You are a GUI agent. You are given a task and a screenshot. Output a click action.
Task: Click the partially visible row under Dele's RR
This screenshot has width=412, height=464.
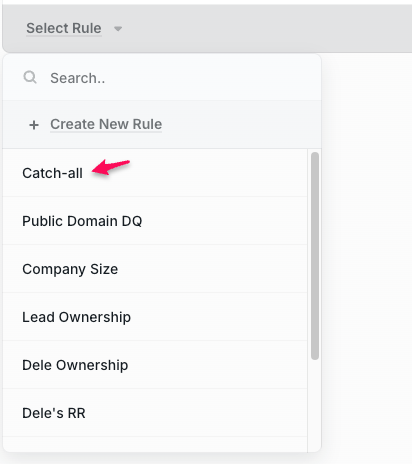tap(155, 445)
